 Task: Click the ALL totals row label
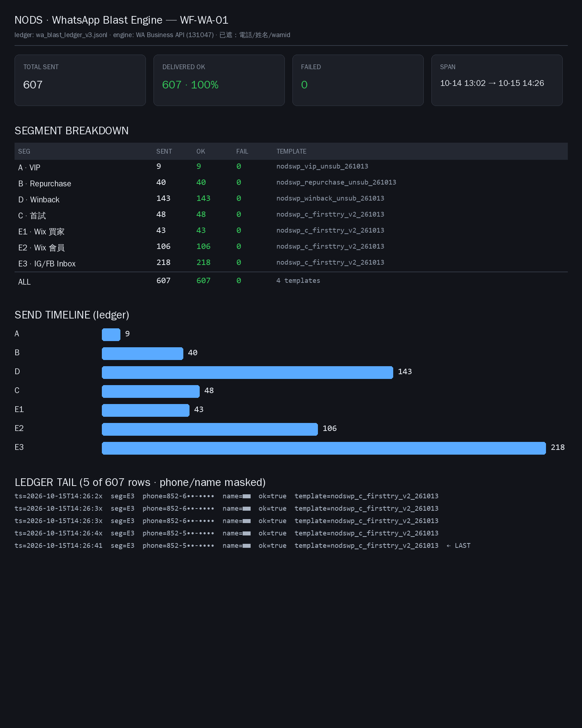[x=24, y=282]
